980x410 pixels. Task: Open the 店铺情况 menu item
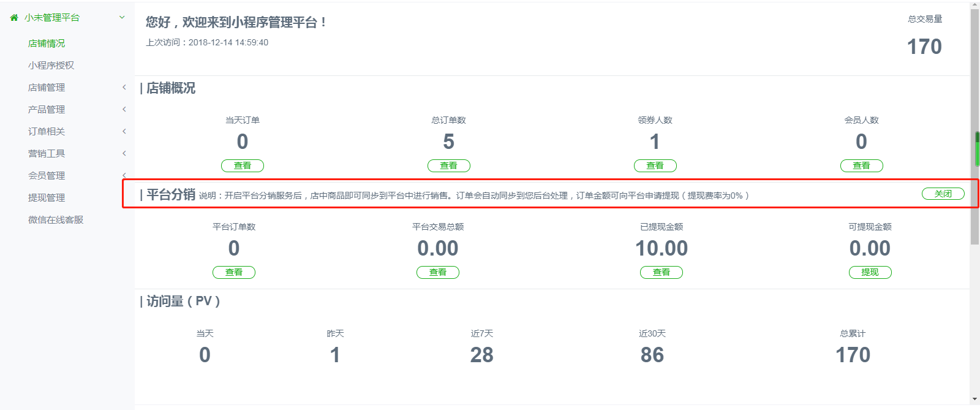click(47, 44)
